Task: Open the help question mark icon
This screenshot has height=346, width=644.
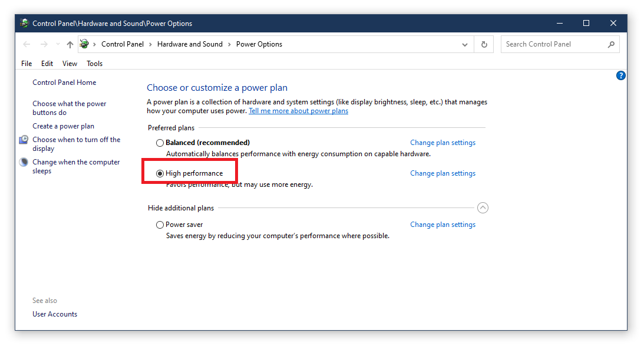Action: (620, 75)
